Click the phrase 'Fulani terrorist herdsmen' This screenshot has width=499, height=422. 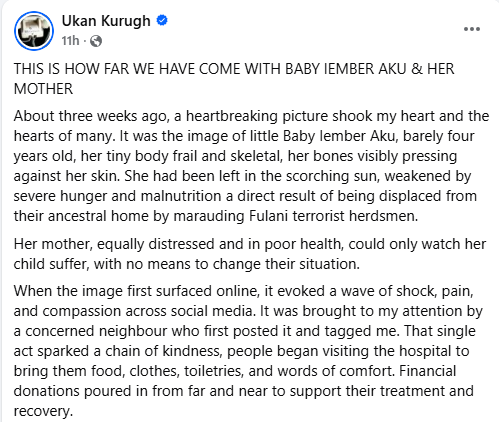[333, 216]
